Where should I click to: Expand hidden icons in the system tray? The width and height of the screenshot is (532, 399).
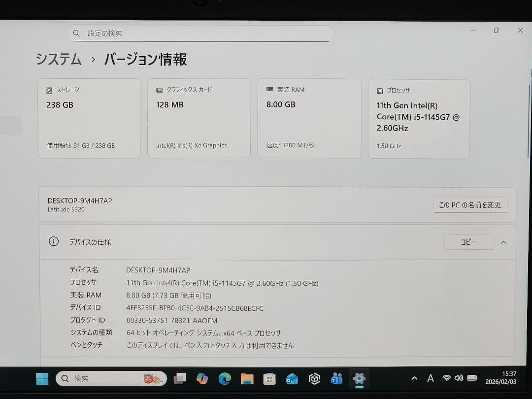[x=414, y=378]
